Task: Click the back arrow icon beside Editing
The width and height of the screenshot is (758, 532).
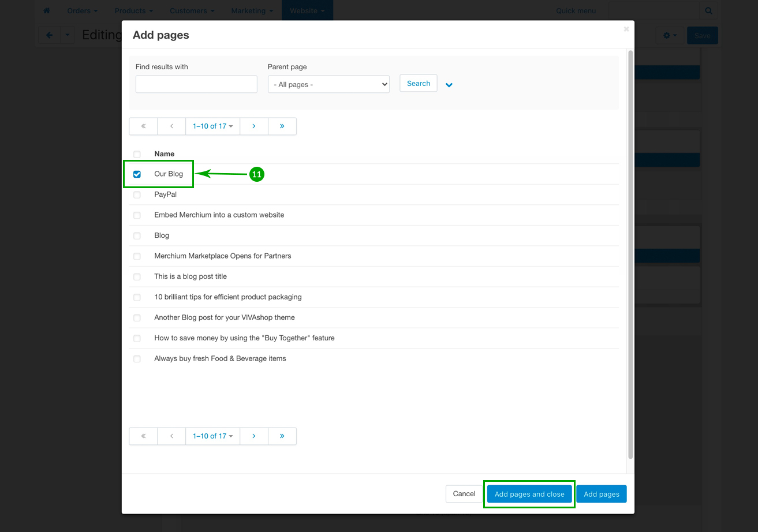Action: pyautogui.click(x=49, y=35)
